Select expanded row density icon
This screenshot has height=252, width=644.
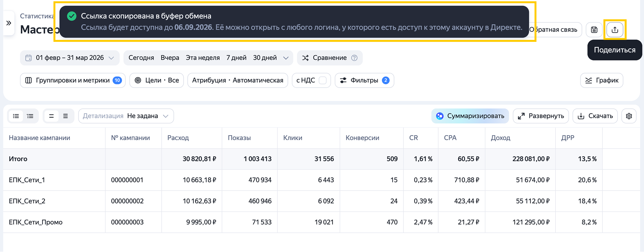click(65, 116)
